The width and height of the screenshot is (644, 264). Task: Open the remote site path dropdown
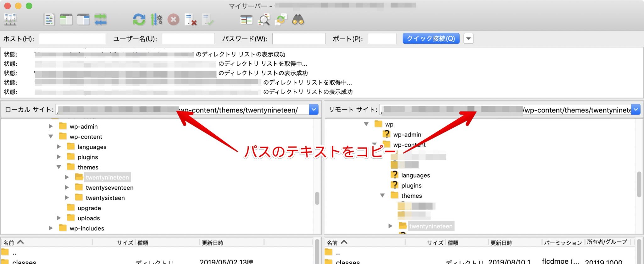(636, 110)
